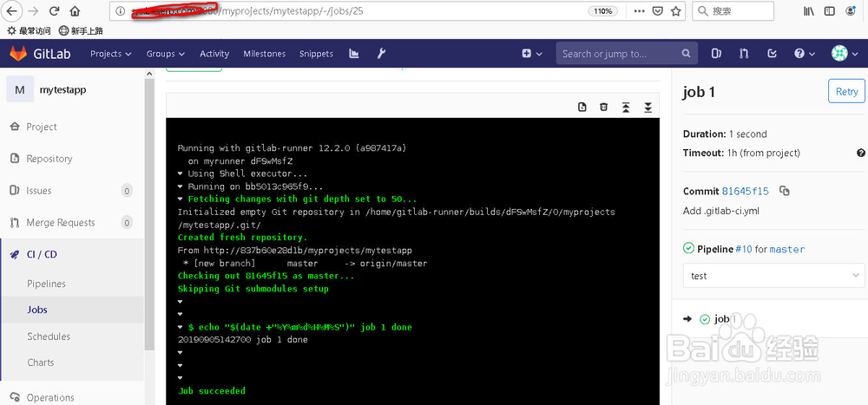Collapse the Running on bb5013c965f9 section
Screen dimensions: 868x405
(181, 186)
